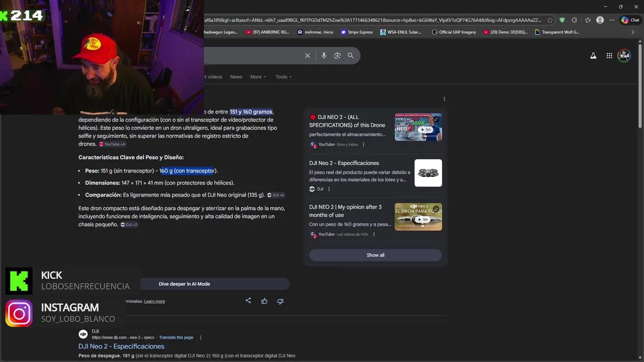Open Google Lens image search icon

point(337,56)
